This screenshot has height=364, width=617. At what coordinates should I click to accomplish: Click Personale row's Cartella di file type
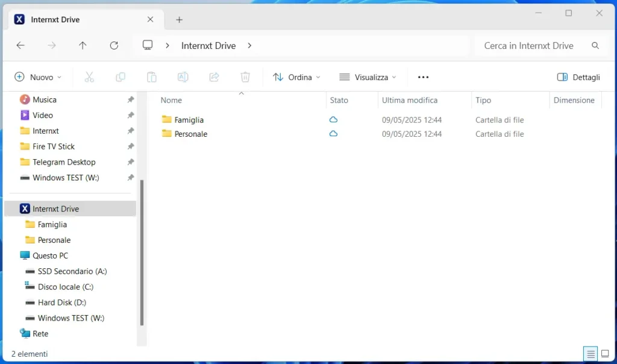coord(500,134)
